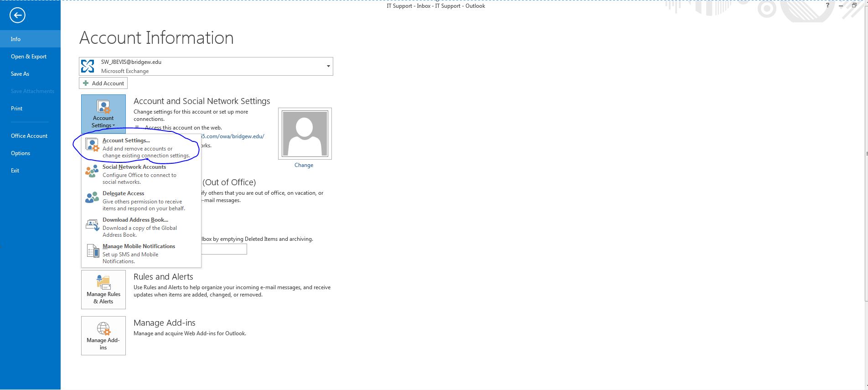Open Manage Add-ins button

point(103,336)
